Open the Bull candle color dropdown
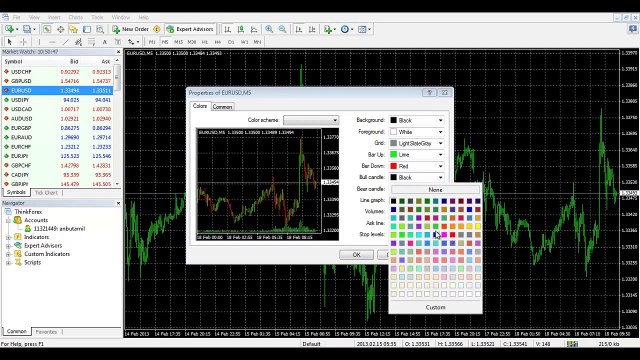The width and height of the screenshot is (640, 360). pyautogui.click(x=416, y=178)
